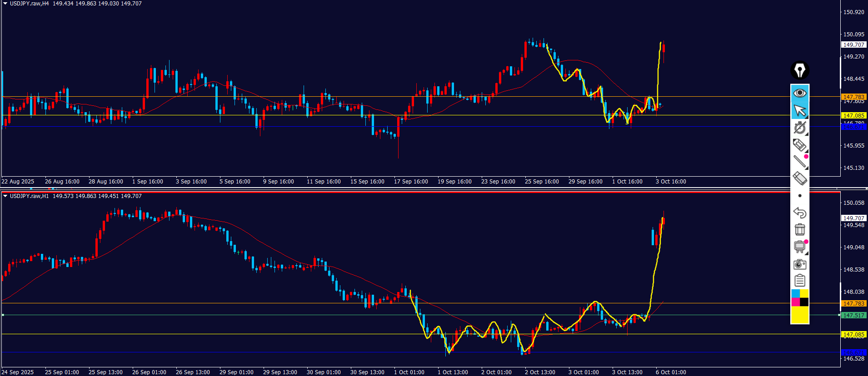Toggle drawing visibility with the eye icon

(x=799, y=93)
